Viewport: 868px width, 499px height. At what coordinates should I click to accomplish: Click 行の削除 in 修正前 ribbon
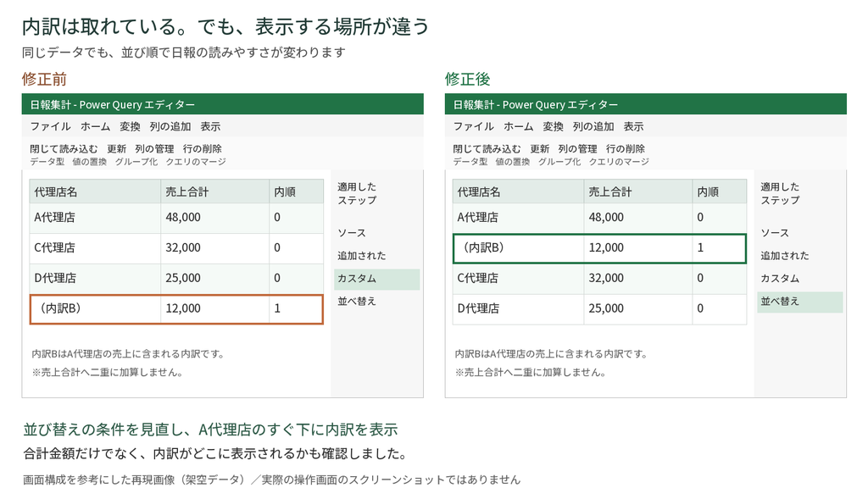tap(202, 149)
